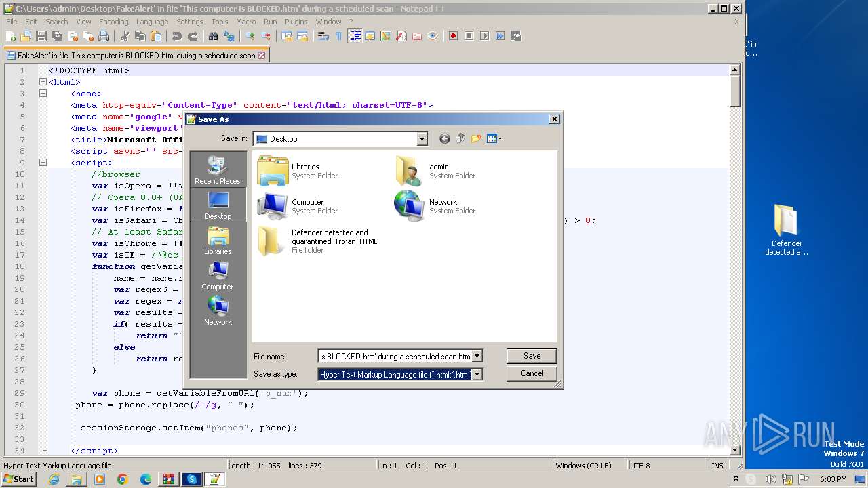Select Libraries in the places bar

(218, 241)
